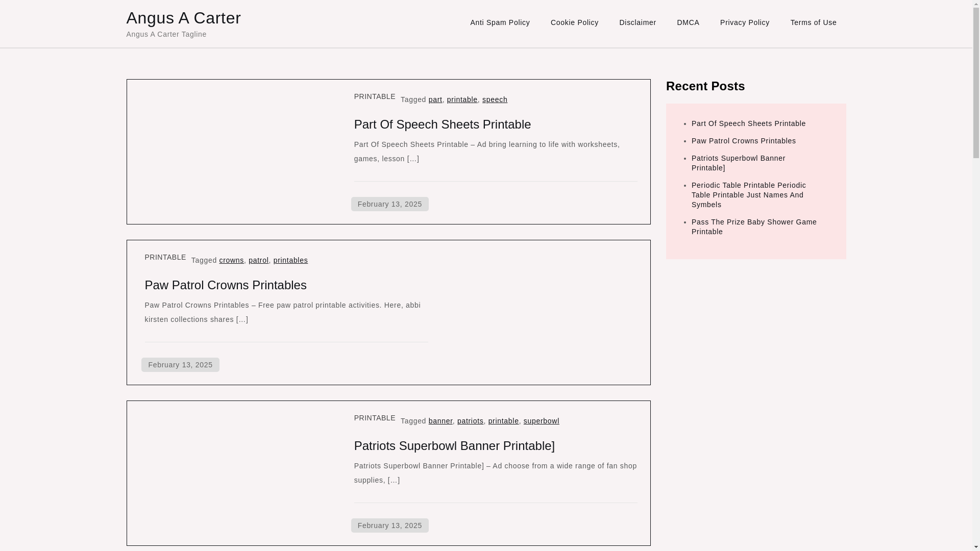Open the Part Of Speech Sheets Printable post title

(443, 124)
